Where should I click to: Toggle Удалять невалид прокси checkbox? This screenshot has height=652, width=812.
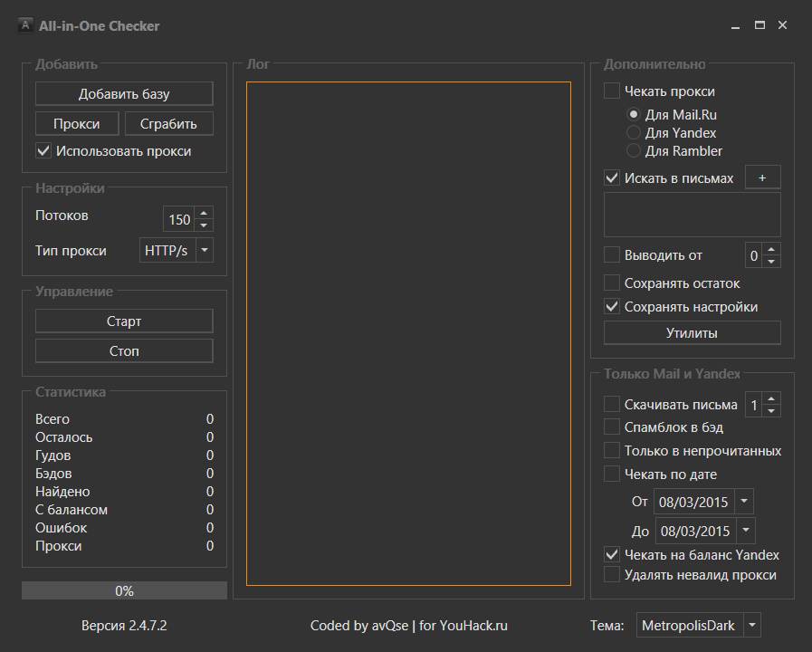point(612,575)
